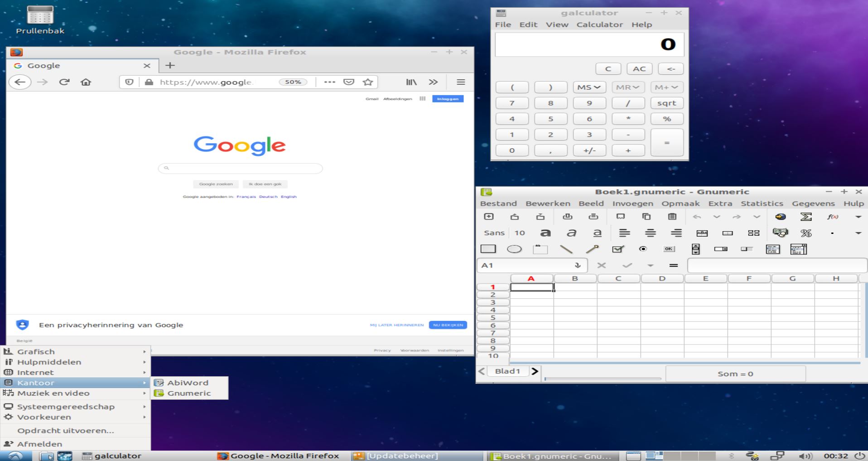
Task: Open the Invoegen menu in Gnumeric
Action: click(x=632, y=204)
